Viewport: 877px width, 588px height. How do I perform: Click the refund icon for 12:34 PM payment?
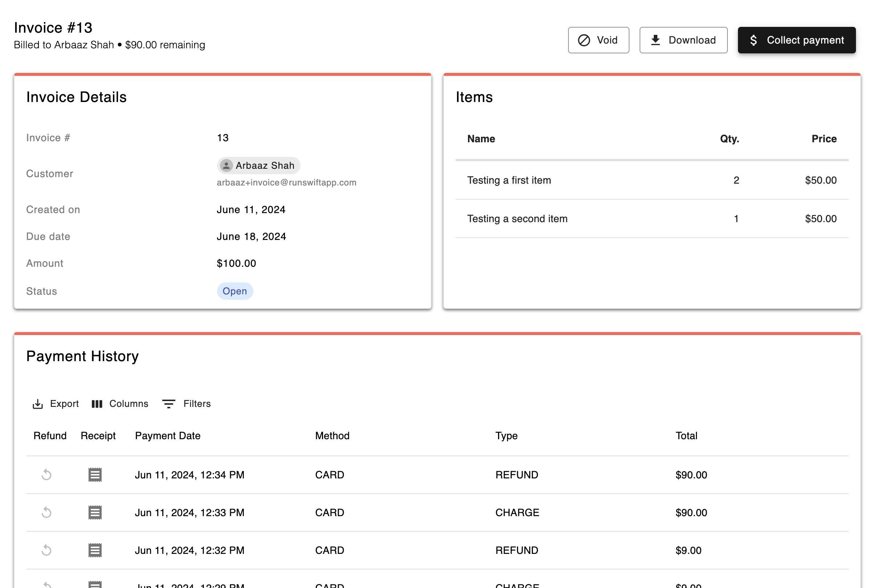pos(46,475)
